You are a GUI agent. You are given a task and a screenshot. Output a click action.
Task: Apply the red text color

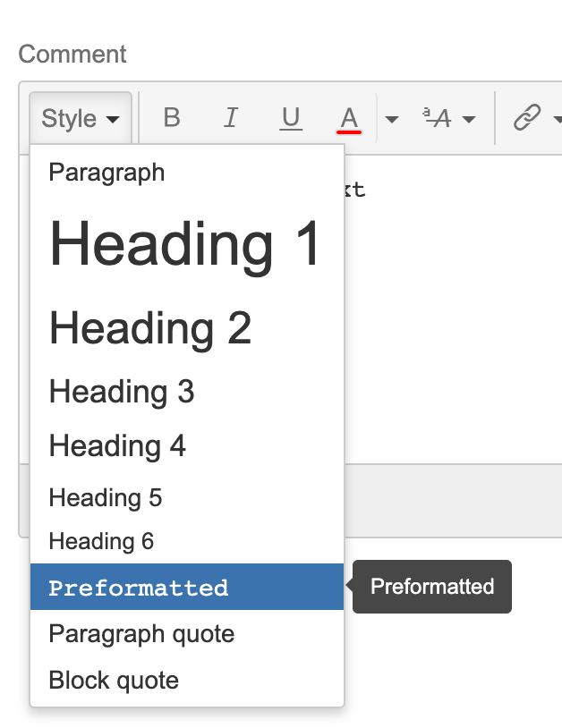click(349, 119)
